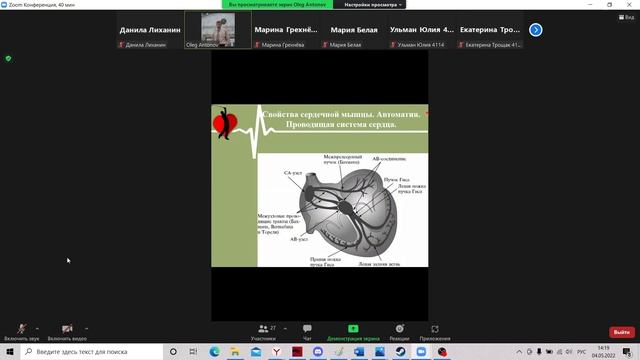Open the Reactions menu
This screenshot has width=640, height=360.
(399, 332)
